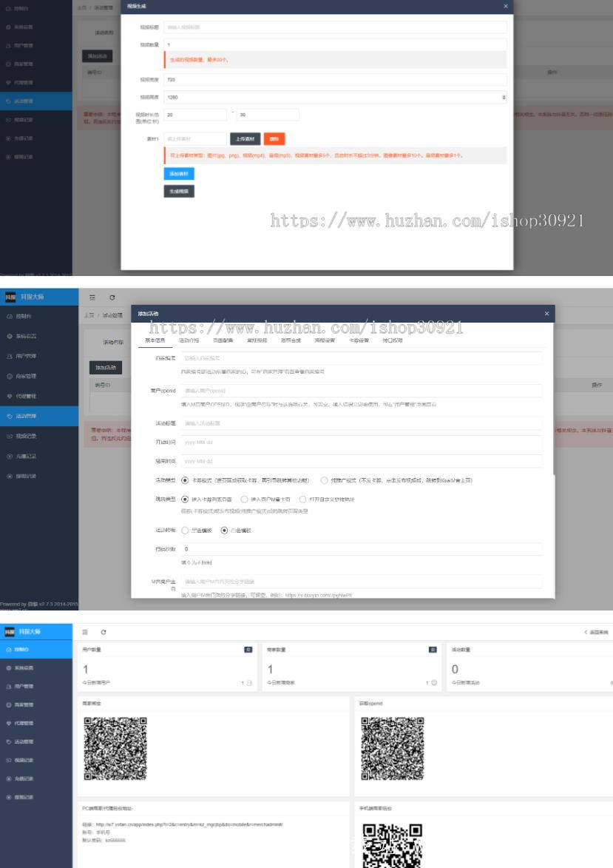This screenshot has width=613, height=868.
Task: Close the 视频生成 dialog with its X icon
Action: pyautogui.click(x=505, y=6)
